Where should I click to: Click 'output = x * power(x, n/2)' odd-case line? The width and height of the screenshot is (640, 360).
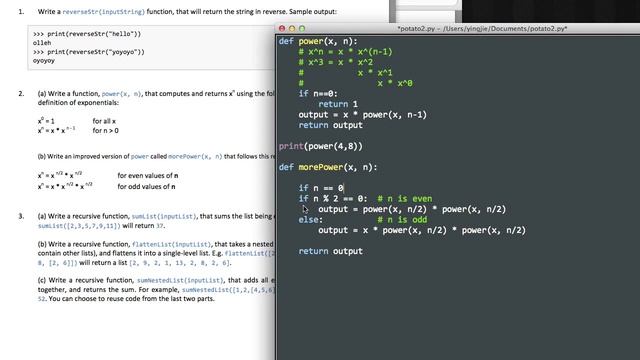click(x=422, y=231)
